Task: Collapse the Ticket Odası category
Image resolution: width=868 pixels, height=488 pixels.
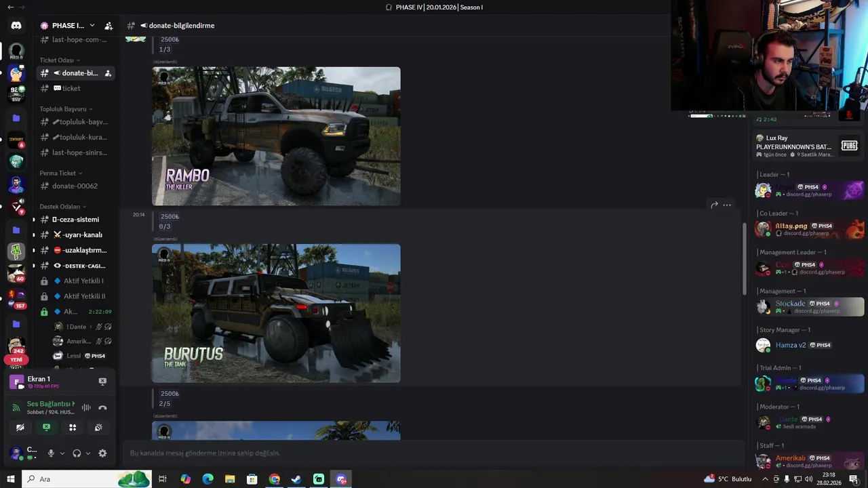Action: [x=60, y=60]
